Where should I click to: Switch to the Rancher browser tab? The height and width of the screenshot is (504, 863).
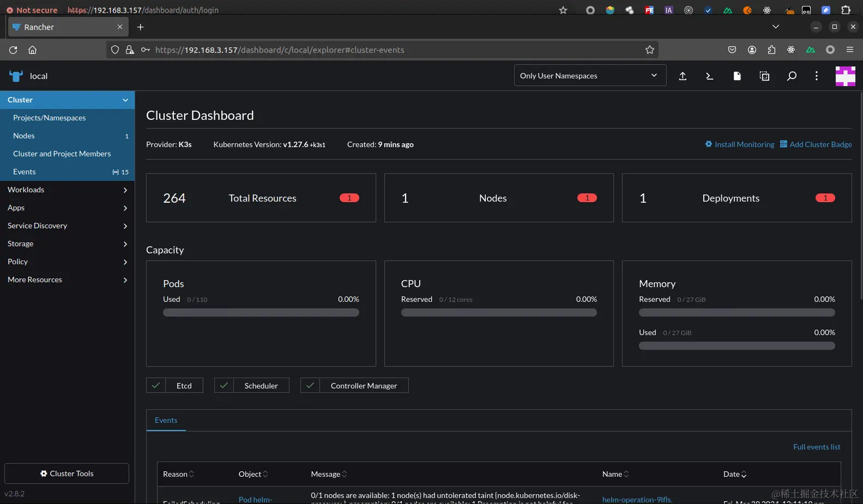tap(68, 27)
